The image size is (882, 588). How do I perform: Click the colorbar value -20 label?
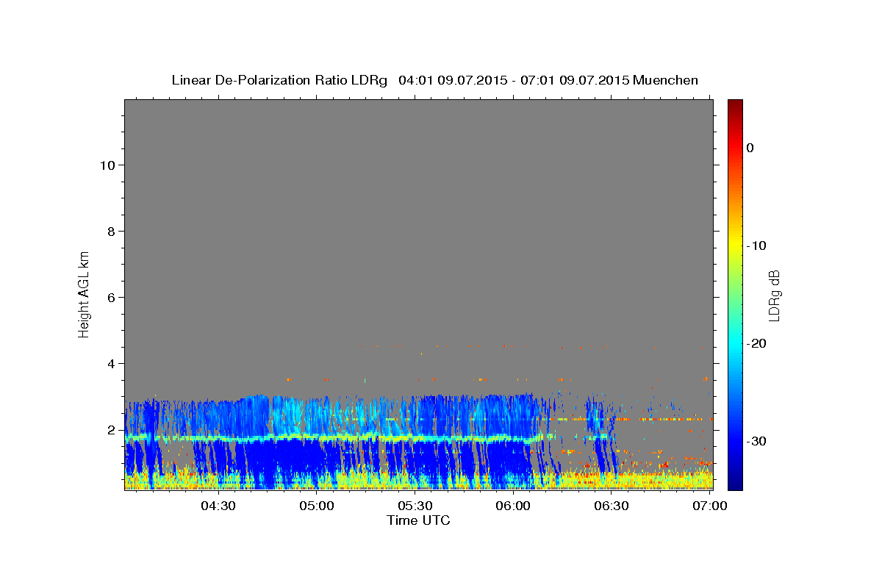tap(757, 343)
